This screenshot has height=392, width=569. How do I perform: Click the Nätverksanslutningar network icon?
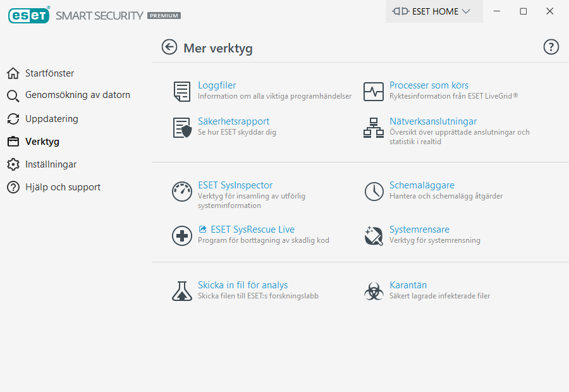click(x=374, y=128)
